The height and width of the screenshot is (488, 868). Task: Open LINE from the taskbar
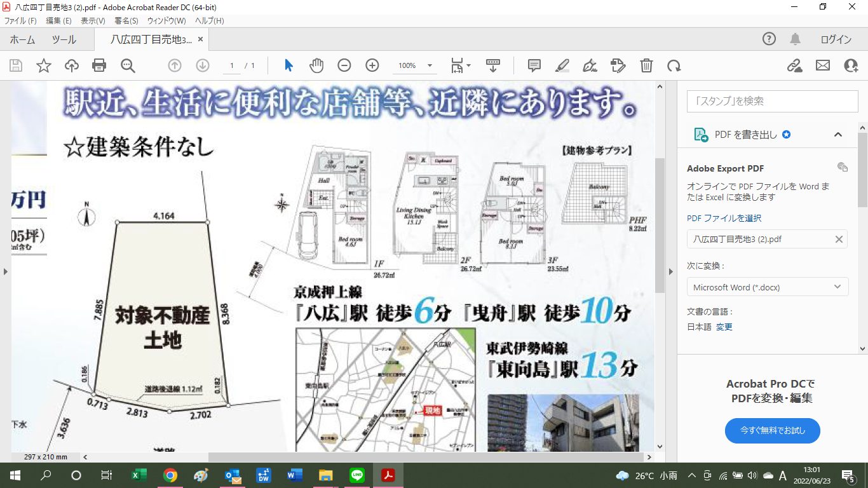(x=357, y=475)
